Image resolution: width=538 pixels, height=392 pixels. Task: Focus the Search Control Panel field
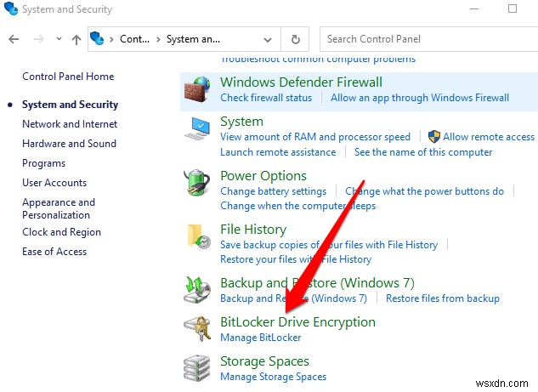click(429, 39)
